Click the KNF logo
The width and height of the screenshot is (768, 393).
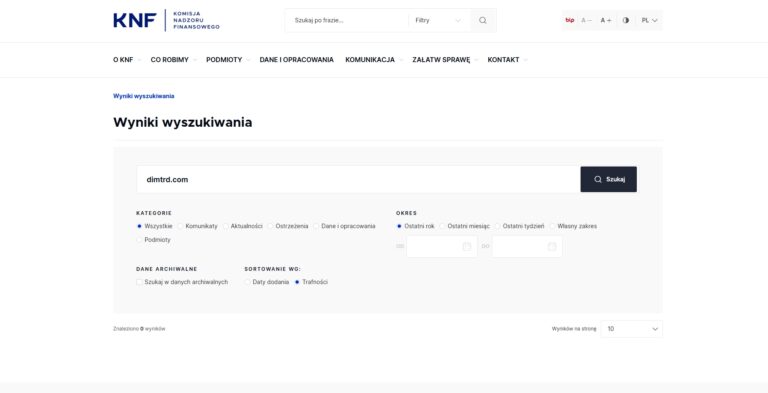pos(166,20)
